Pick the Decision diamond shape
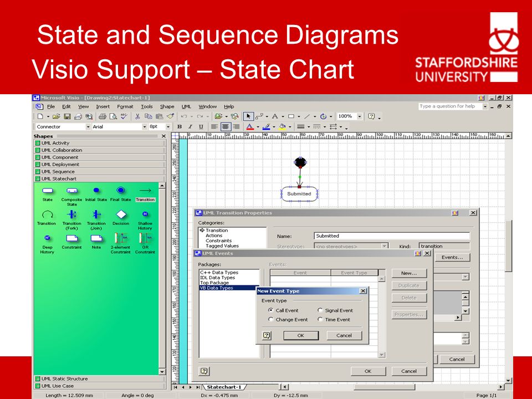 pos(121,218)
